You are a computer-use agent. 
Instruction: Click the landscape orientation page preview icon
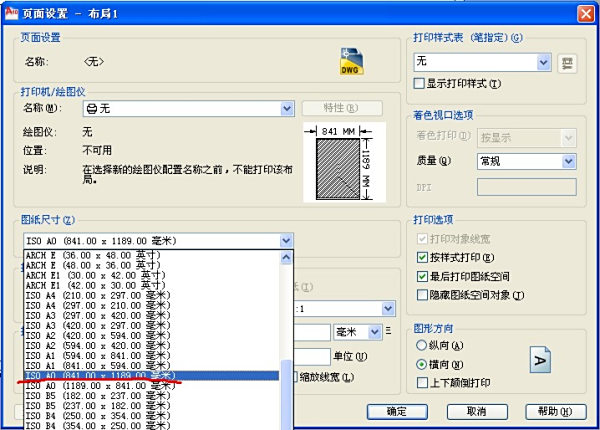tap(540, 360)
